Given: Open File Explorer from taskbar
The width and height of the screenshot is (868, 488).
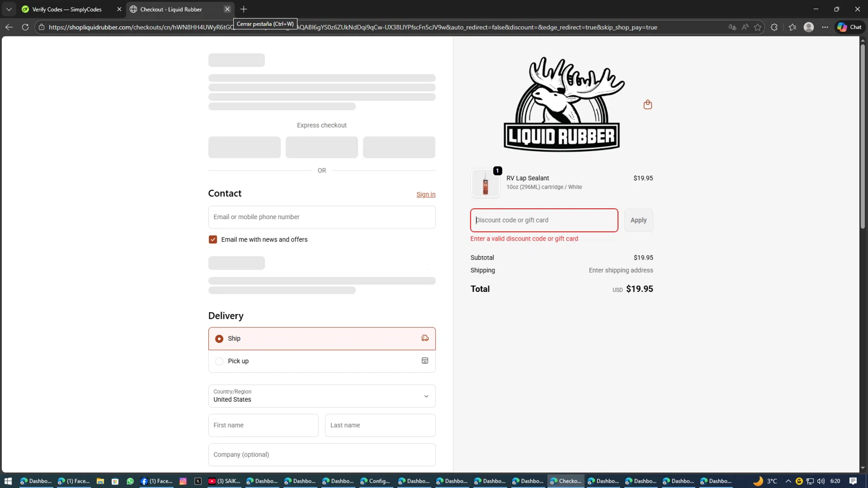Looking at the screenshot, I should click(x=100, y=481).
